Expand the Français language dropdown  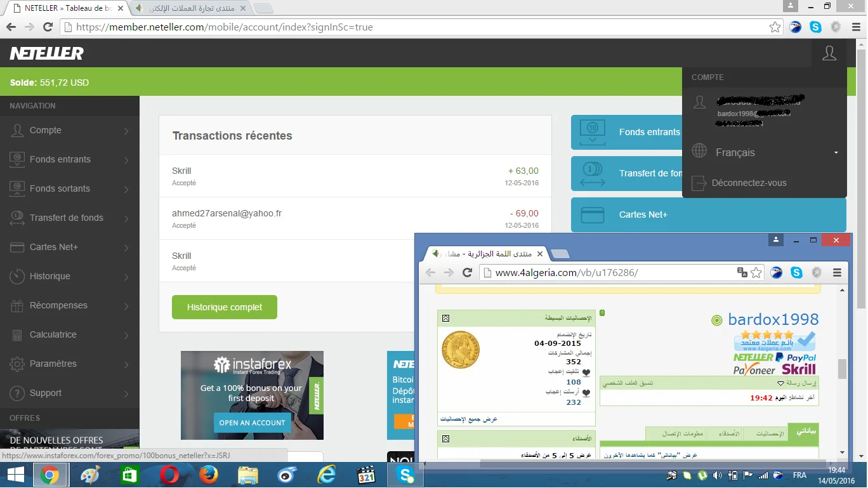[836, 153]
